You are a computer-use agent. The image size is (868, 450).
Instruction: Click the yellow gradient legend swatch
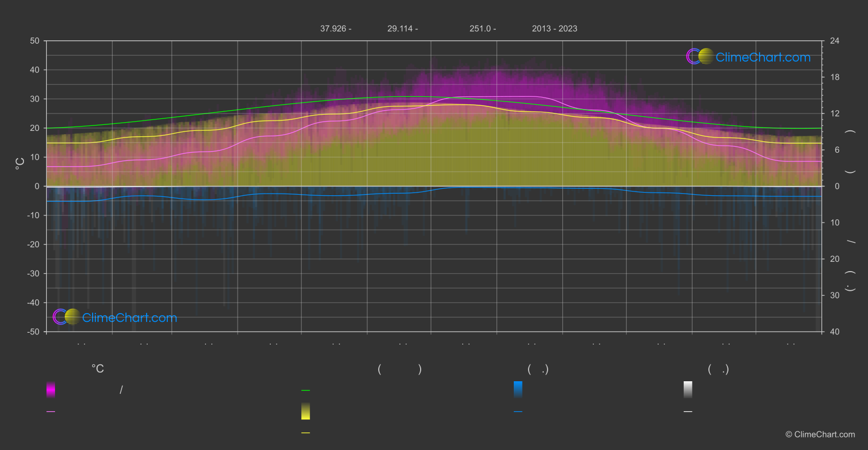point(306,411)
